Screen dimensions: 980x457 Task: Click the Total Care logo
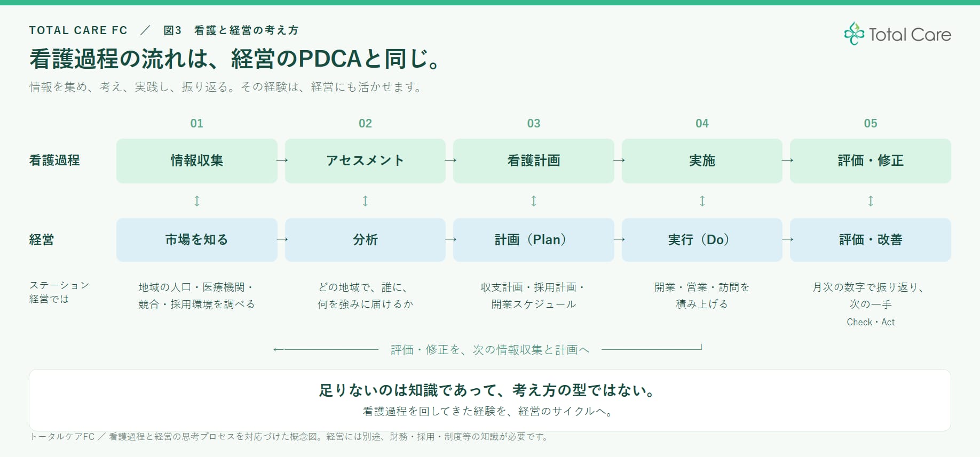[x=897, y=34]
